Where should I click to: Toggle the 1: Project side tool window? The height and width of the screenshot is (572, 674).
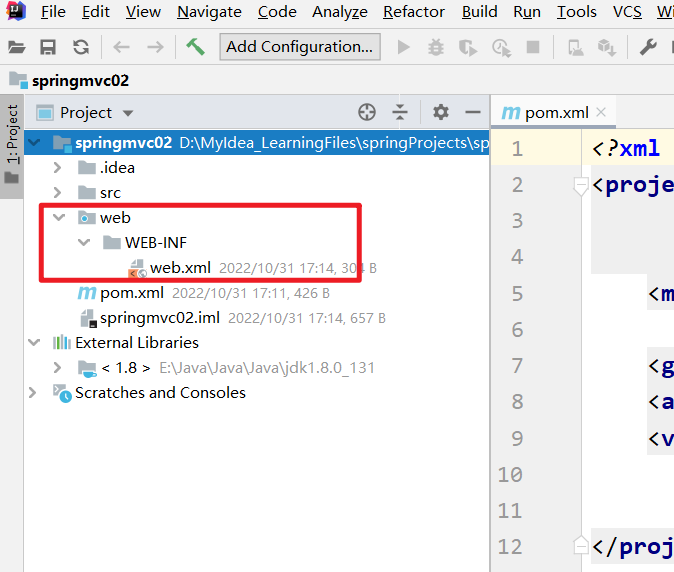tap(12, 146)
